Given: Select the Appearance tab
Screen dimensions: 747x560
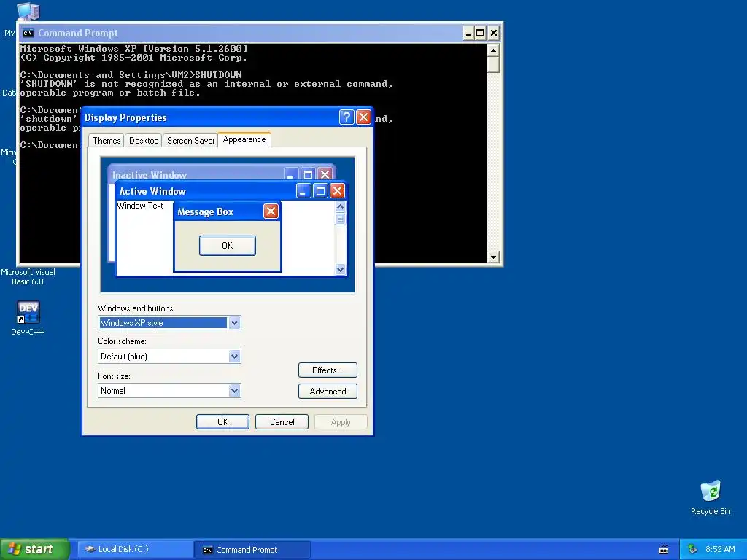Looking at the screenshot, I should click(x=244, y=139).
